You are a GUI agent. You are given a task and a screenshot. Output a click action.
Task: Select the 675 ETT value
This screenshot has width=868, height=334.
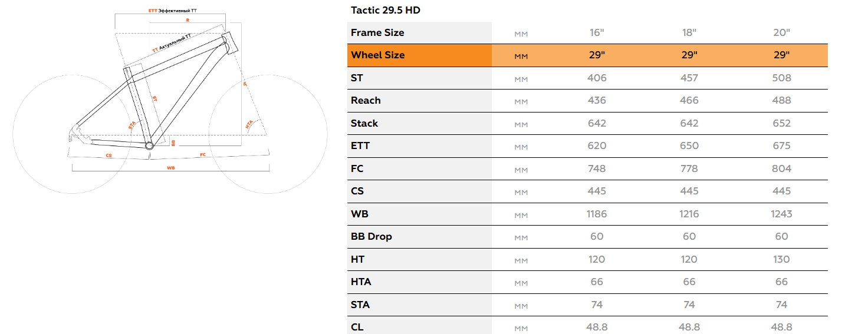[781, 146]
